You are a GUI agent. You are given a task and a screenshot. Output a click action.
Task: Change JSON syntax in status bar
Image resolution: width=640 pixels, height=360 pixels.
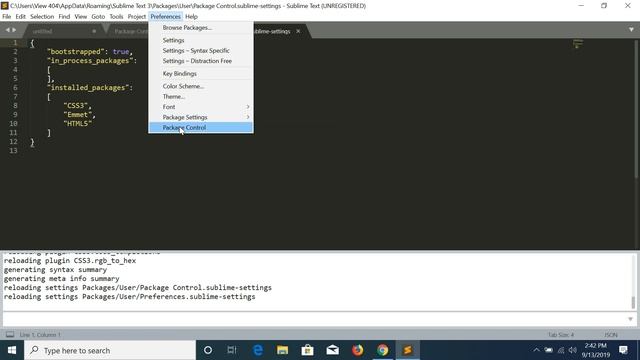[x=611, y=335]
